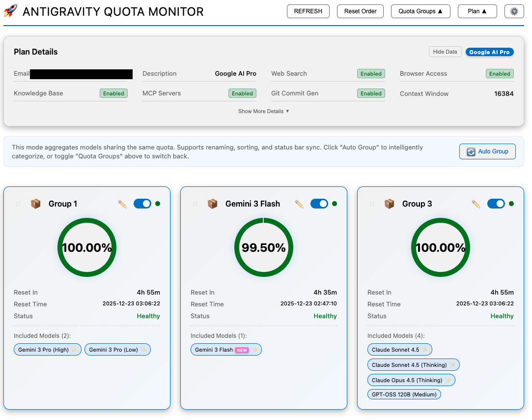Image resolution: width=532 pixels, height=420 pixels.
Task: Click MCP Servers Enabled badge
Action: click(x=242, y=93)
